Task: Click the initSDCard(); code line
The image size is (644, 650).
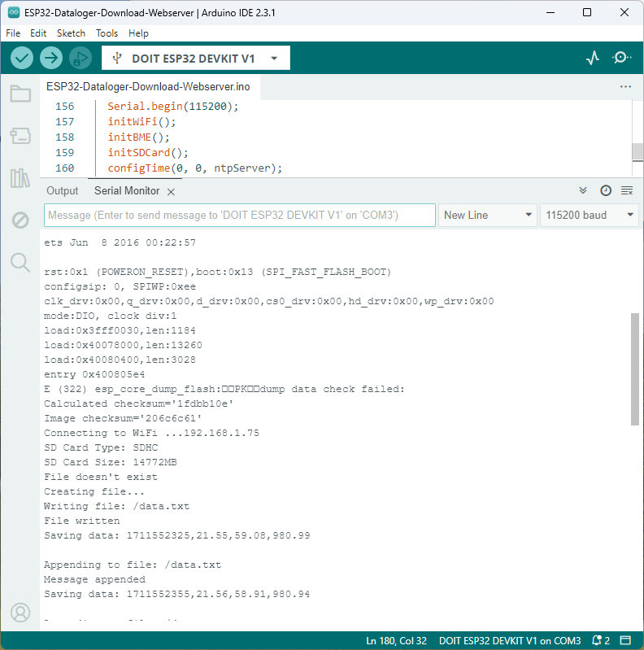Action: tap(148, 153)
